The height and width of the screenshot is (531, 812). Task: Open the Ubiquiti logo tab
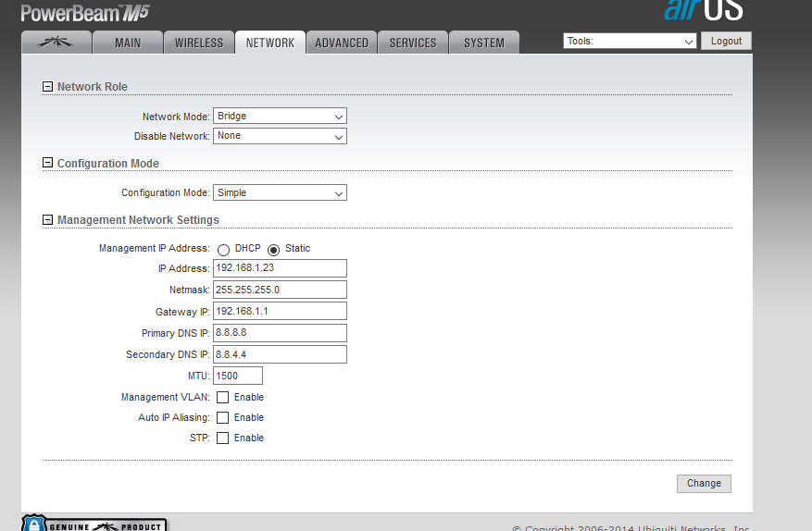coord(56,43)
